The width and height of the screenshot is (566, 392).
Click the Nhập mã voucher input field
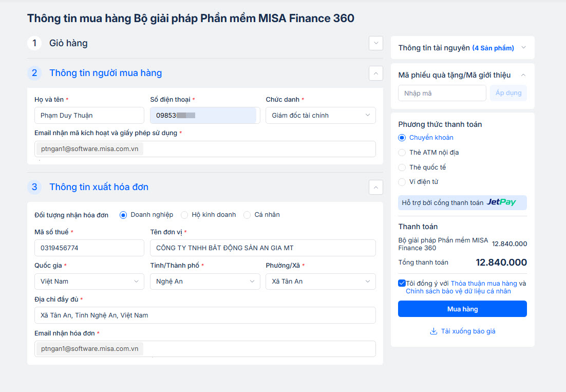[x=442, y=93]
